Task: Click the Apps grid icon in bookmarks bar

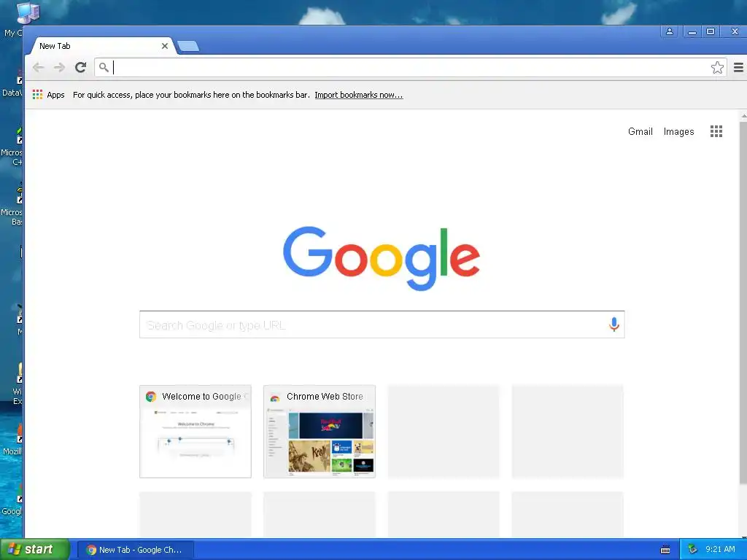Action: pos(38,95)
